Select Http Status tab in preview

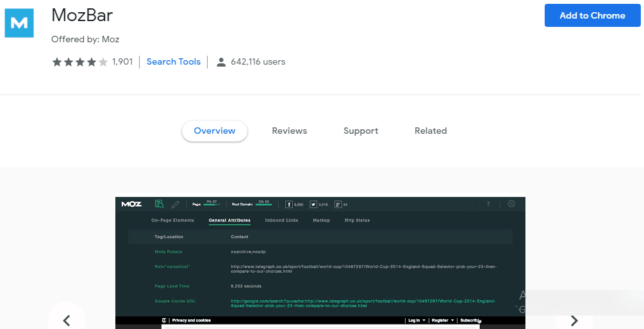tap(357, 220)
